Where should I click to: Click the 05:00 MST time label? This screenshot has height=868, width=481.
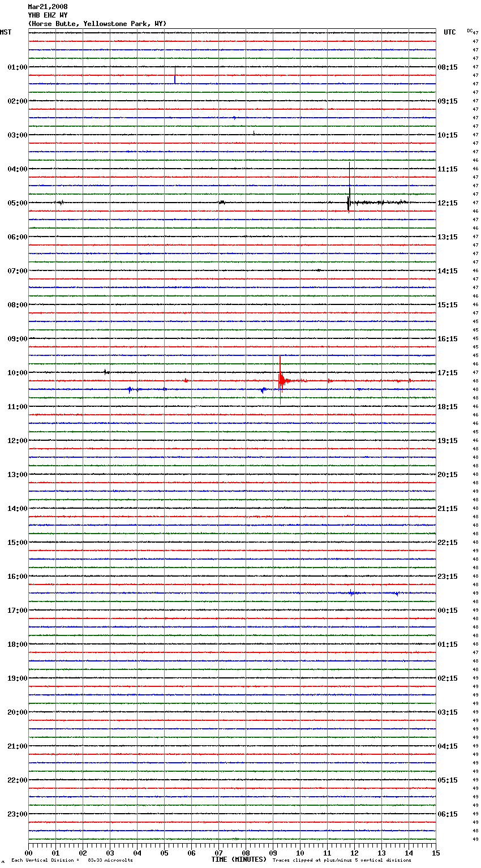(x=18, y=203)
